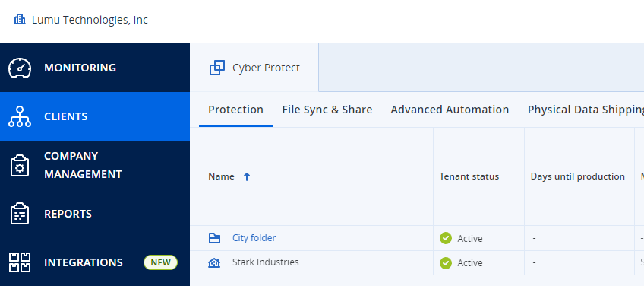644x286 pixels.
Task: Open the Integrations section
Action: tap(95, 262)
